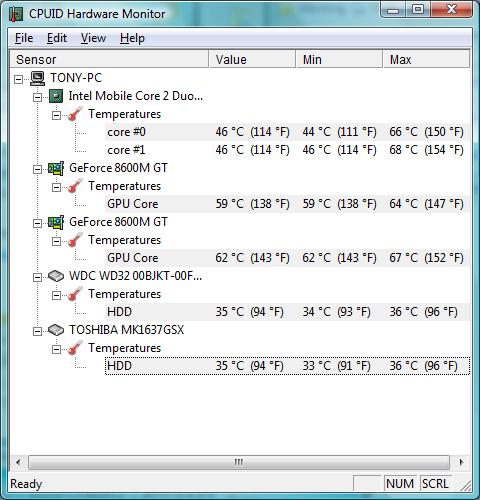Open the File menu

point(24,38)
